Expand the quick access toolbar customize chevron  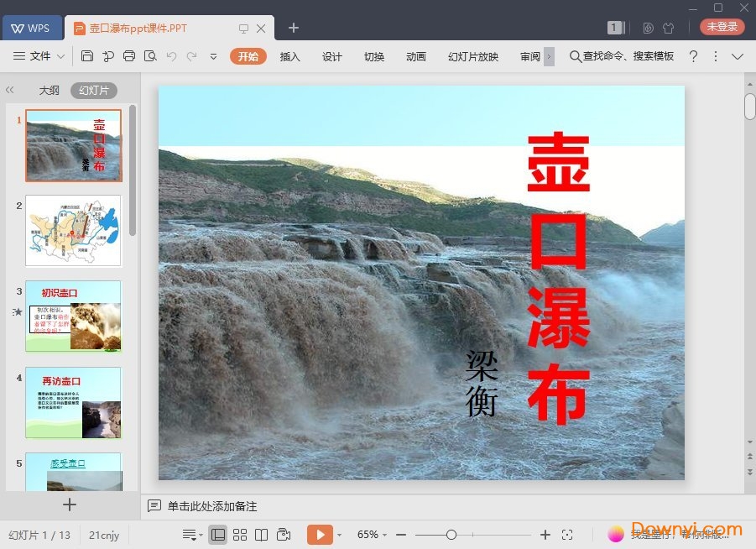pyautogui.click(x=214, y=57)
